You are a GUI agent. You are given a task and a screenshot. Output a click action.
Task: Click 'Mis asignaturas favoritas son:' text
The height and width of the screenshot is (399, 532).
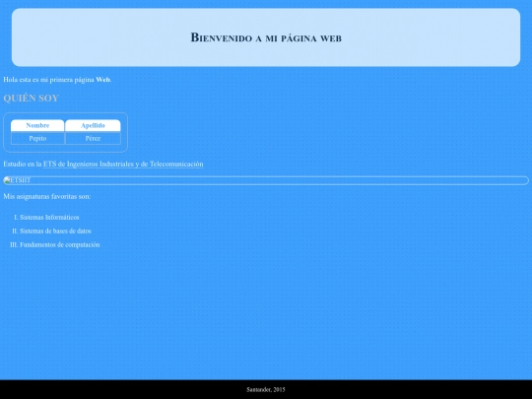(x=47, y=196)
